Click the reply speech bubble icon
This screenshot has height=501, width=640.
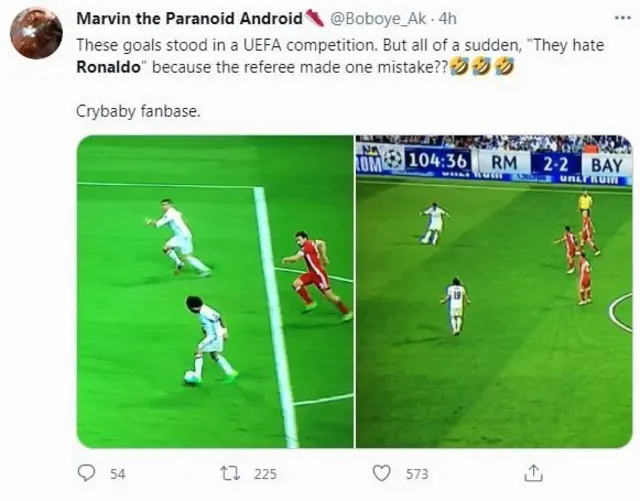(x=86, y=473)
